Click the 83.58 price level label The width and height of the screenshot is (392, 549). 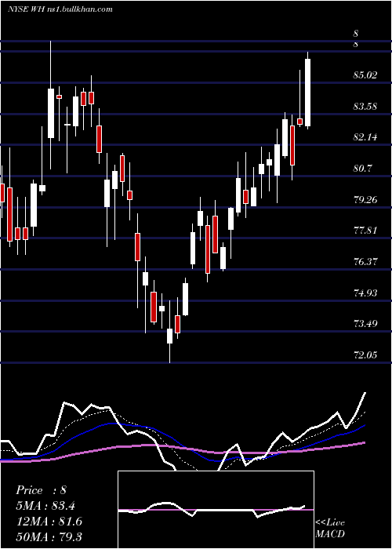click(365, 106)
